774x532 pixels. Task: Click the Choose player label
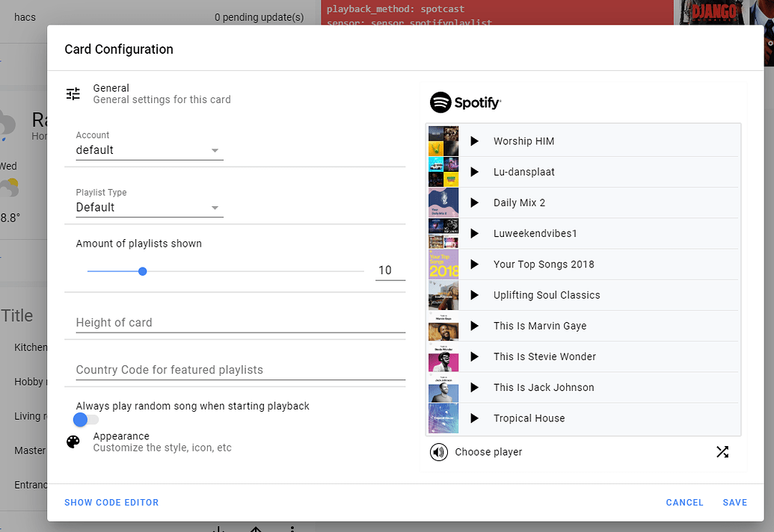pos(487,451)
